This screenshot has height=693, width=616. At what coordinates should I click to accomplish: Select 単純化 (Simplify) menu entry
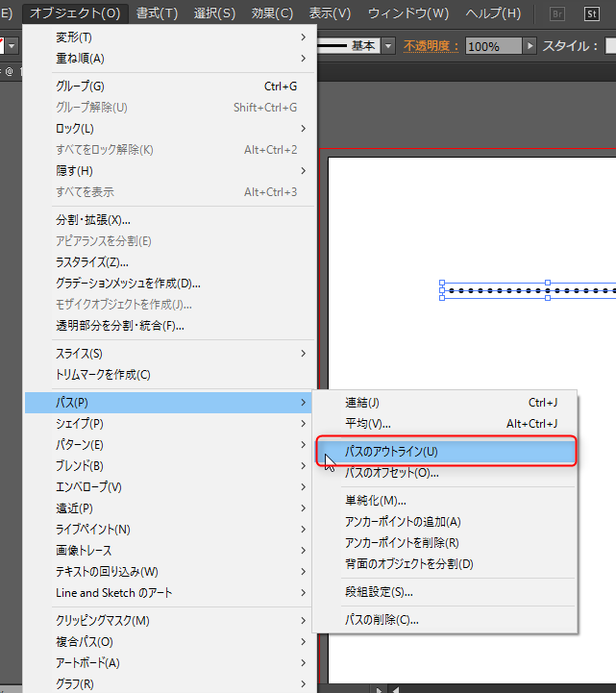(376, 501)
